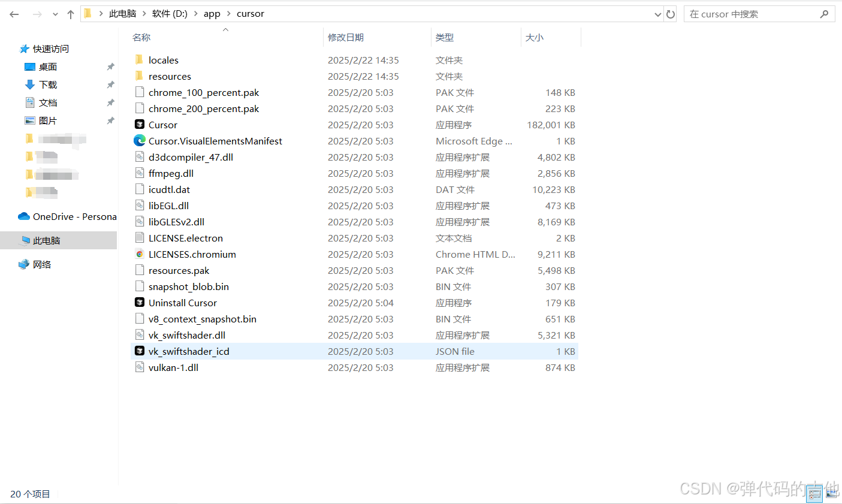Sort files by 修改日期 column header
The image size is (842, 504).
pyautogui.click(x=346, y=37)
